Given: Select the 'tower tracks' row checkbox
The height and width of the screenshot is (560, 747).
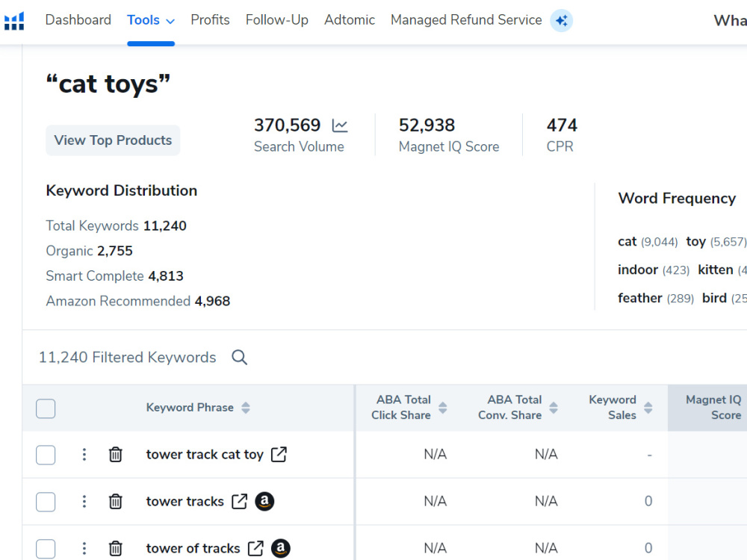Looking at the screenshot, I should pos(46,502).
